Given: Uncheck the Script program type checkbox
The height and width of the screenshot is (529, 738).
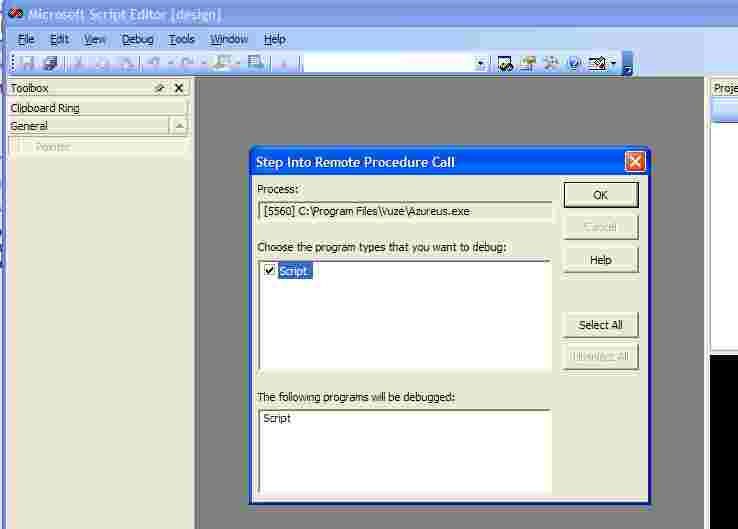Looking at the screenshot, I should (x=269, y=271).
